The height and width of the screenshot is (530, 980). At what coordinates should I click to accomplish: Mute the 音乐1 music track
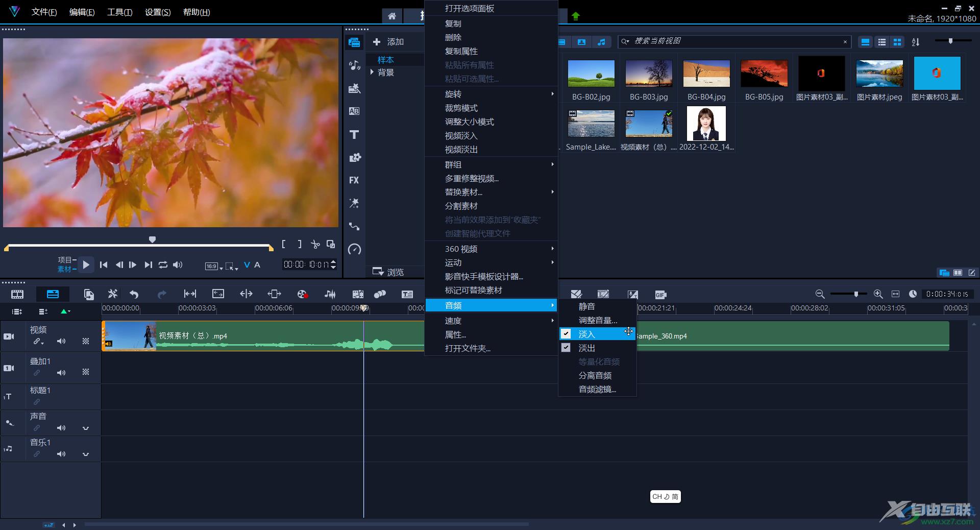point(61,454)
